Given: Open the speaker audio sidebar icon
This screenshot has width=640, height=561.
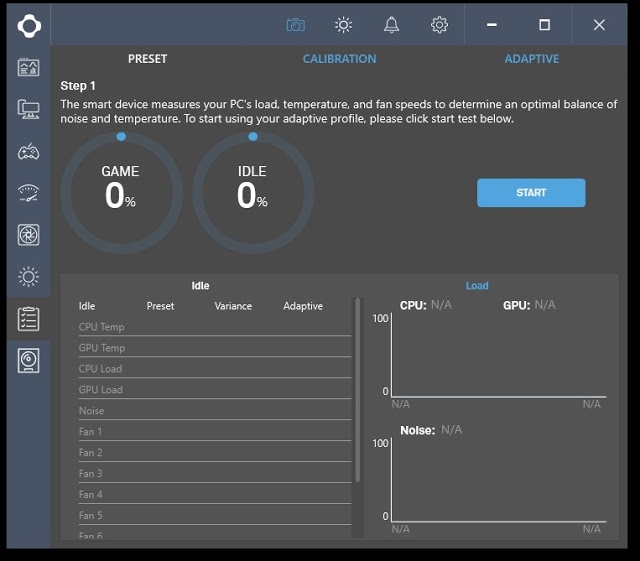Looking at the screenshot, I should [29, 361].
